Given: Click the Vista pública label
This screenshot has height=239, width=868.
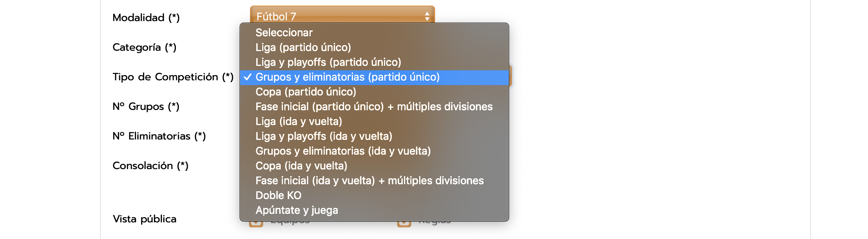Looking at the screenshot, I should click(144, 219).
